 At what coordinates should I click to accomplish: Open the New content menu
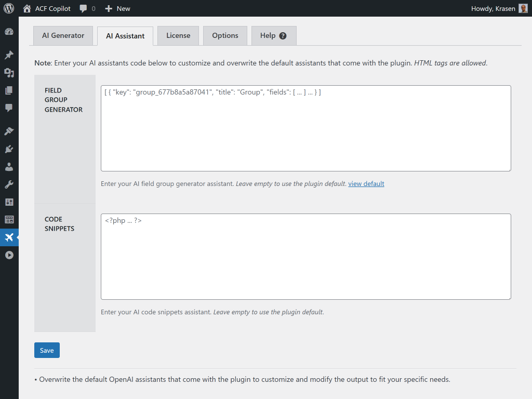(118, 8)
